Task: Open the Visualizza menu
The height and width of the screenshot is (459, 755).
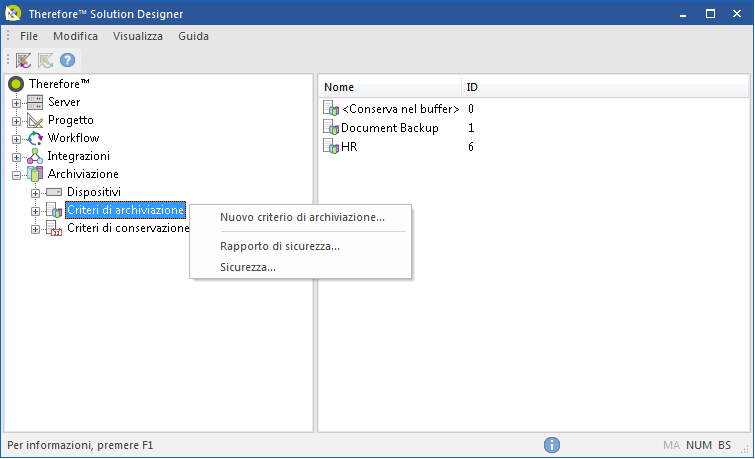Action: [138, 36]
